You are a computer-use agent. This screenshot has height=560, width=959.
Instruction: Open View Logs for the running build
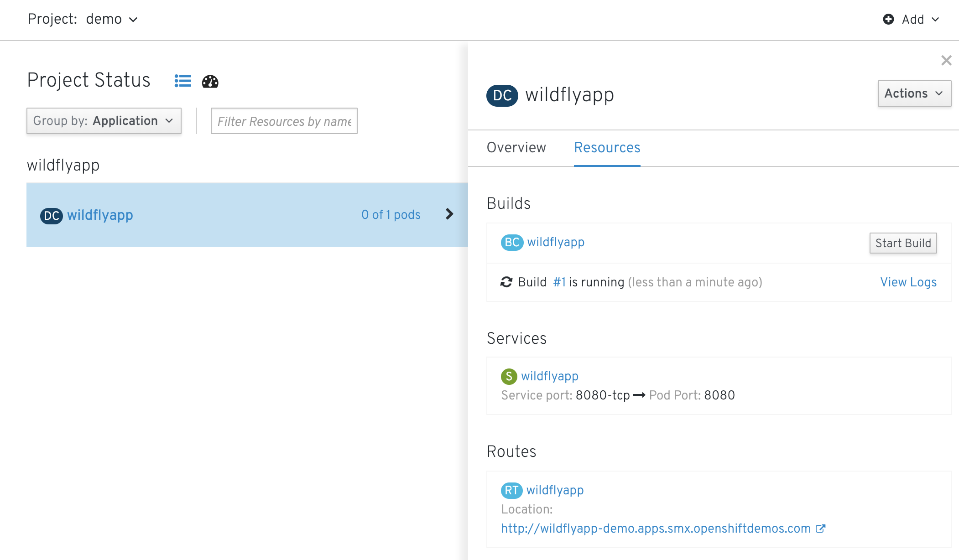click(907, 282)
